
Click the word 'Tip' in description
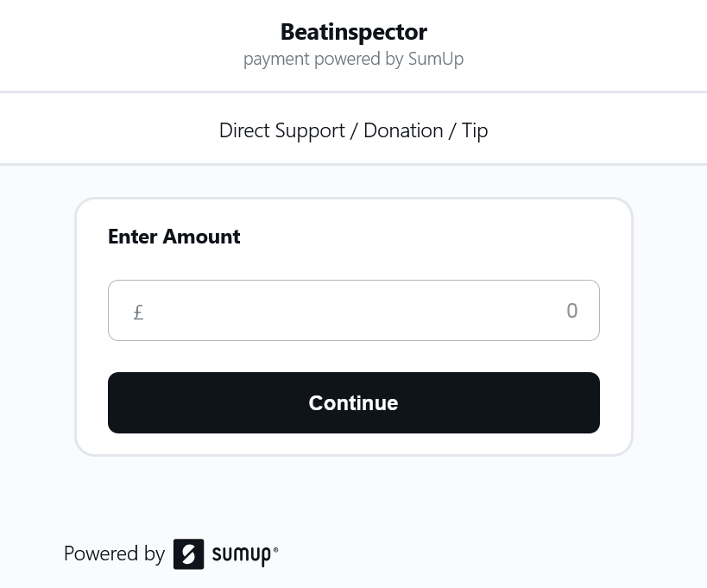pyautogui.click(x=475, y=130)
